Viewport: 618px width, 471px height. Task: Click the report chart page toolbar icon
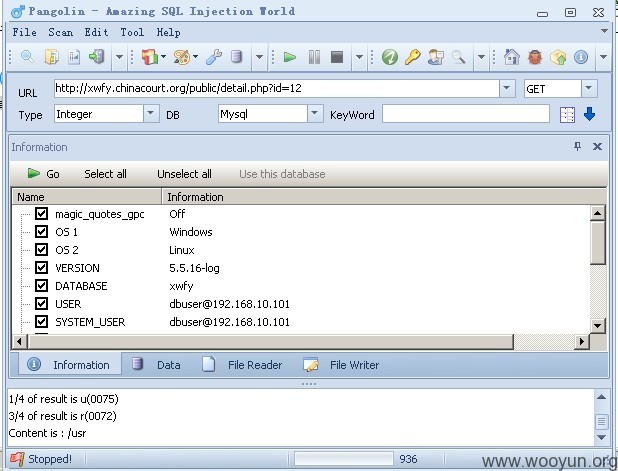[x=74, y=57]
